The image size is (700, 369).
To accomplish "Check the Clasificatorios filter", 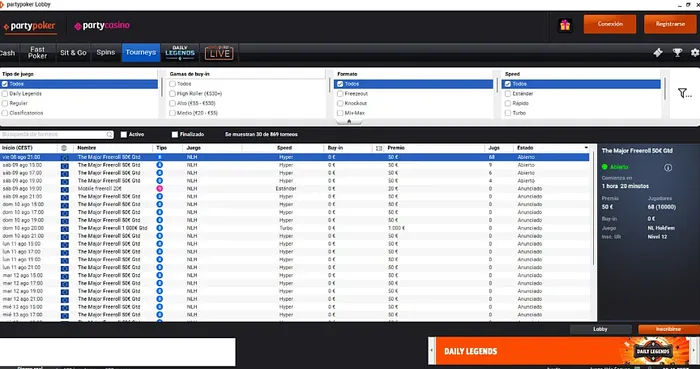I will click(x=4, y=113).
